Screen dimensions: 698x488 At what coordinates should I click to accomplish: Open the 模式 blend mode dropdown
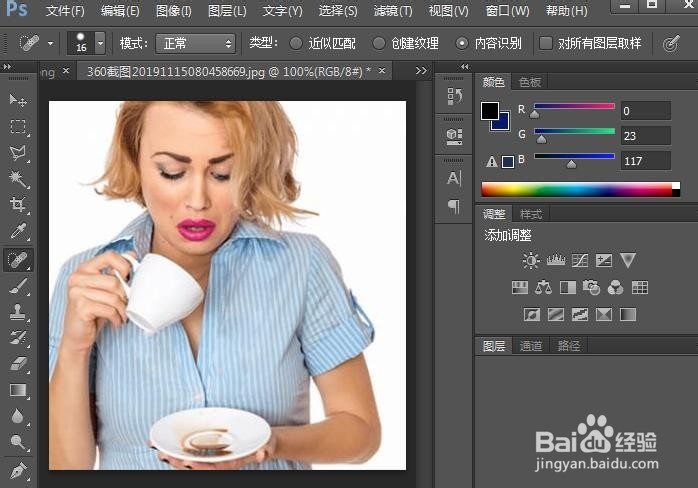195,44
